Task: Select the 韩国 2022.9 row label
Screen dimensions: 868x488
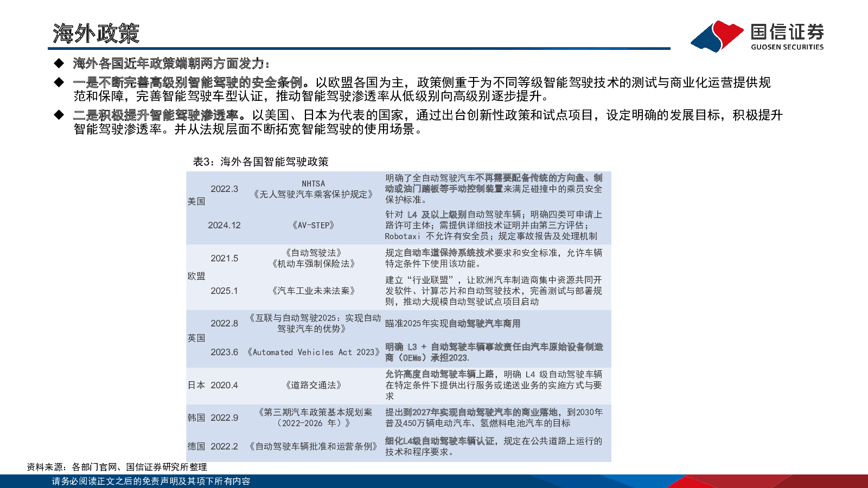Action: point(213,418)
